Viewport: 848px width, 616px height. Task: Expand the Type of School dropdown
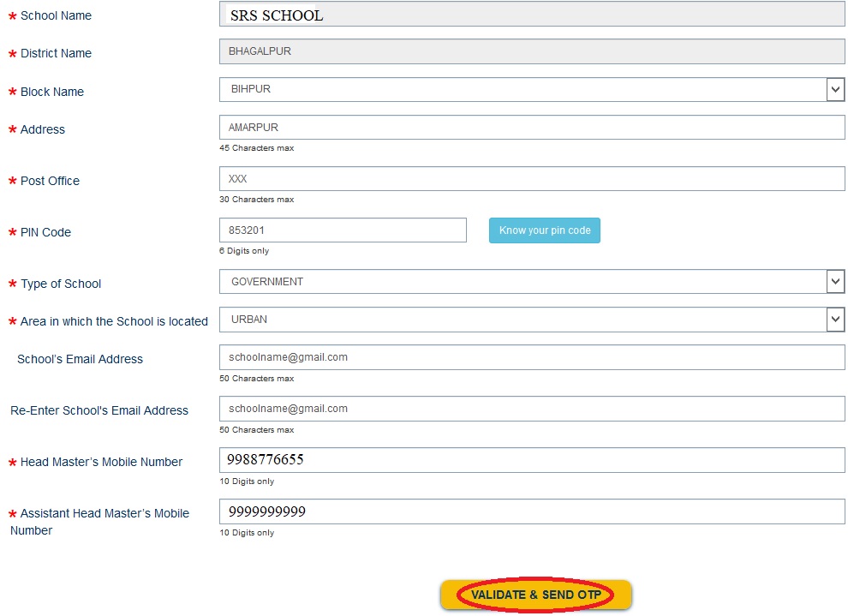point(531,282)
